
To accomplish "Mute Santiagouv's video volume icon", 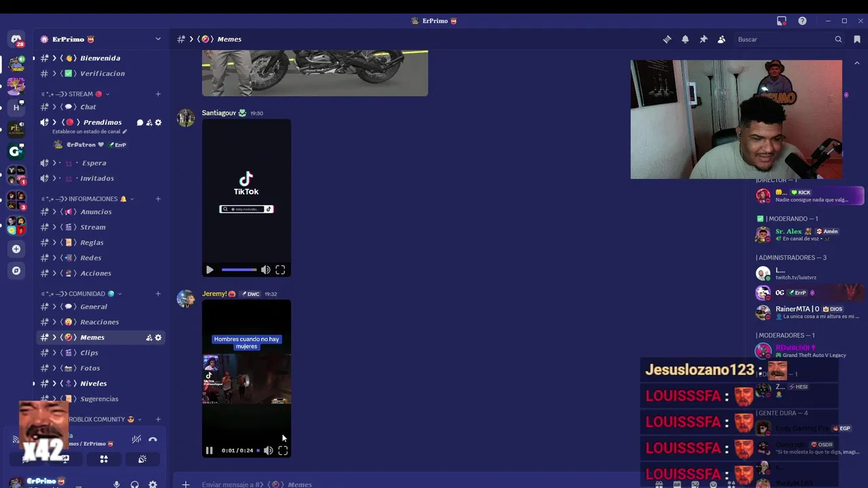I will 266,270.
